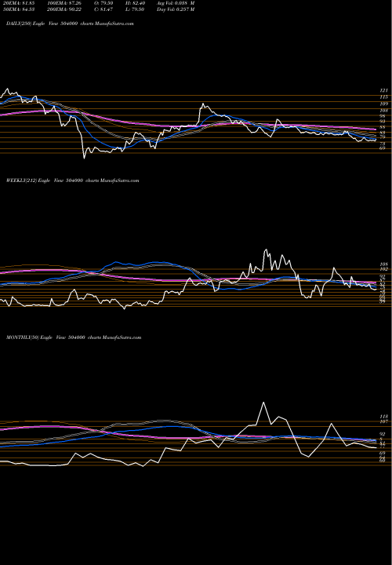Click the 121 price label on daily chart
The image size is (392, 565).
tap(383, 90)
